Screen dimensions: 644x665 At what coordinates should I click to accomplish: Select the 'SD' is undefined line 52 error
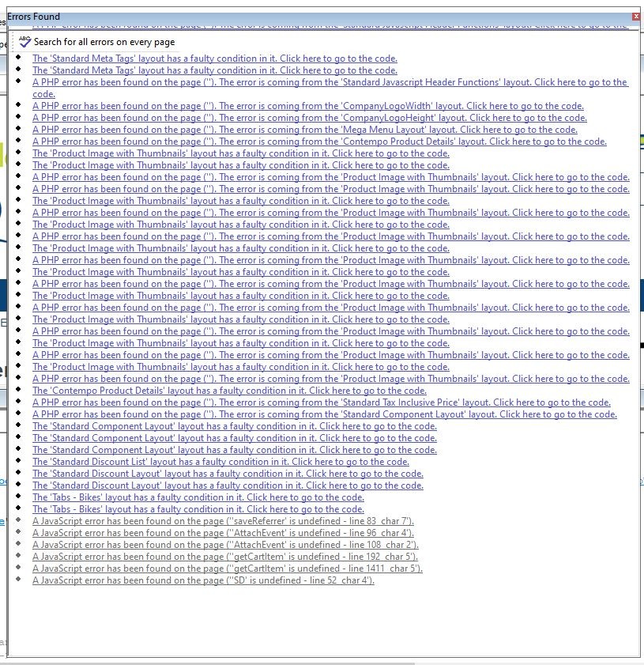click(x=203, y=580)
